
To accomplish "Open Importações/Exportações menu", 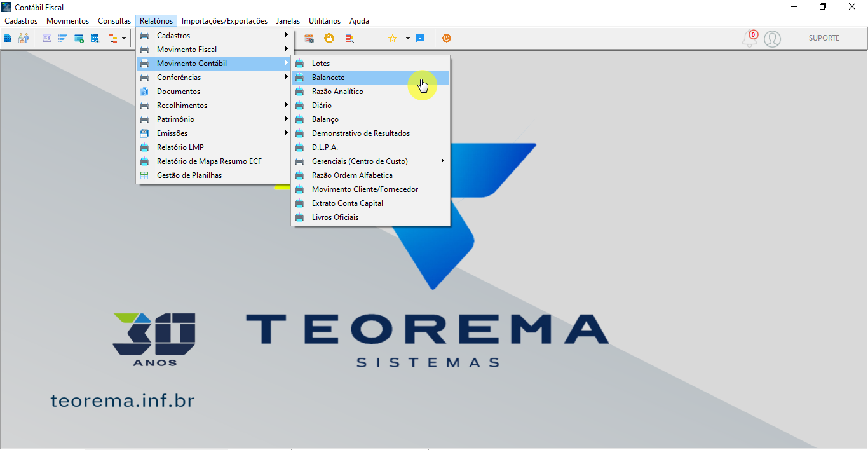I will coord(224,21).
